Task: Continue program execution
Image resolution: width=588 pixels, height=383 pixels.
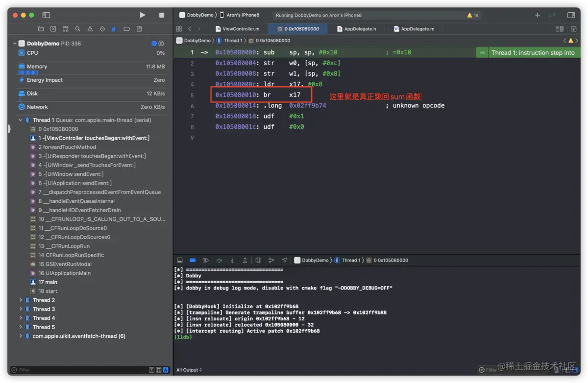Action: [206, 260]
